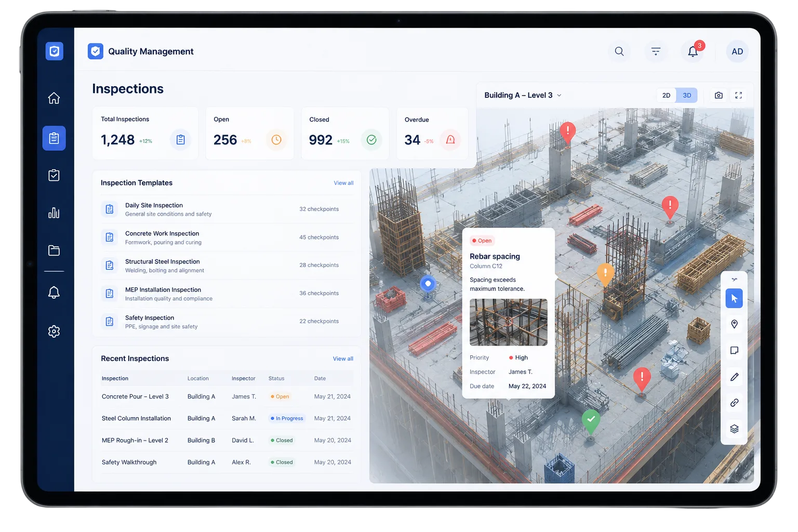Enter fullscreen view of the model

click(x=738, y=96)
